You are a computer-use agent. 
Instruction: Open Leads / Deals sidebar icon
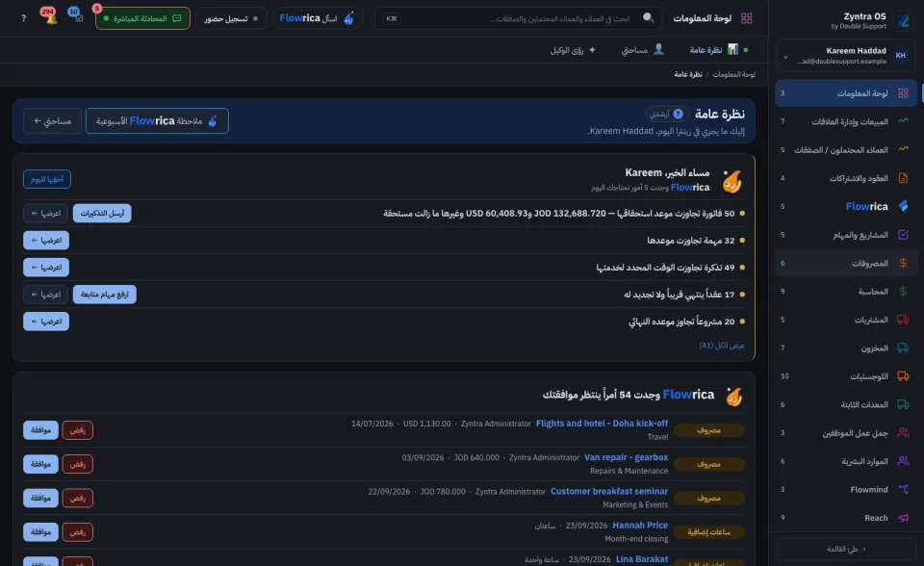click(x=903, y=149)
